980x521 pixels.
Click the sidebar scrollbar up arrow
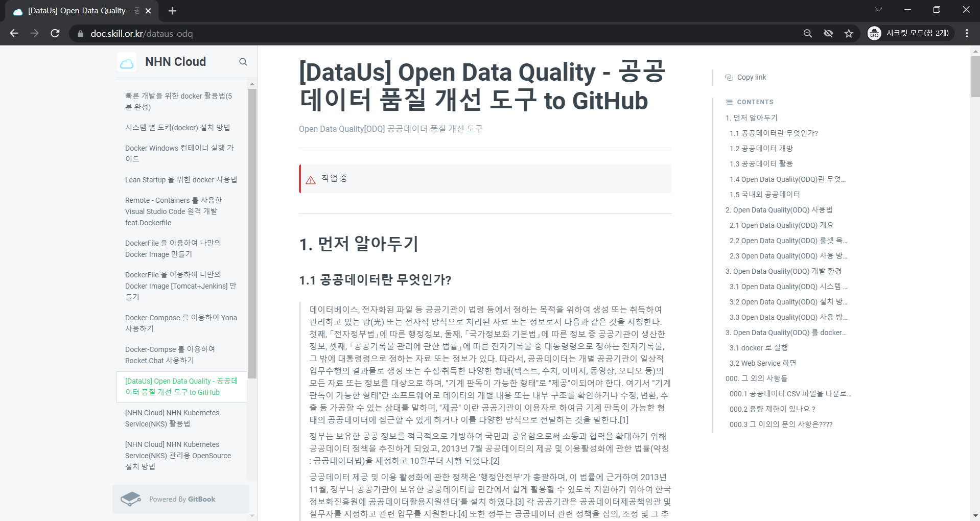coord(252,84)
